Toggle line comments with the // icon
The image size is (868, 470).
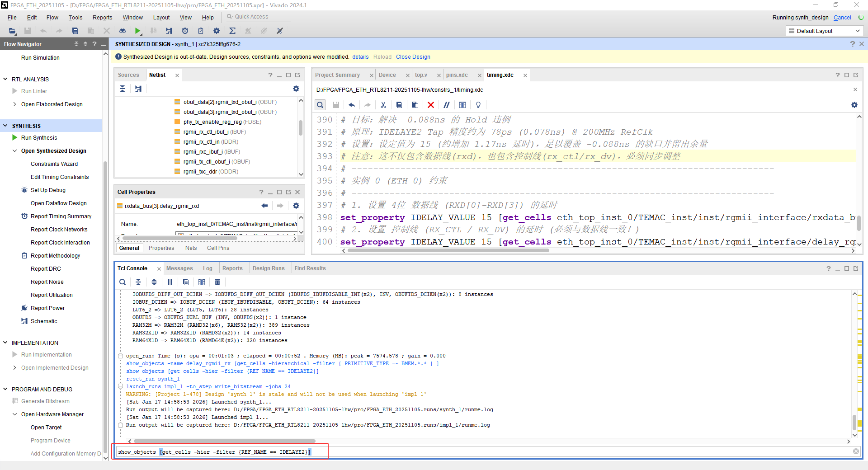point(447,105)
